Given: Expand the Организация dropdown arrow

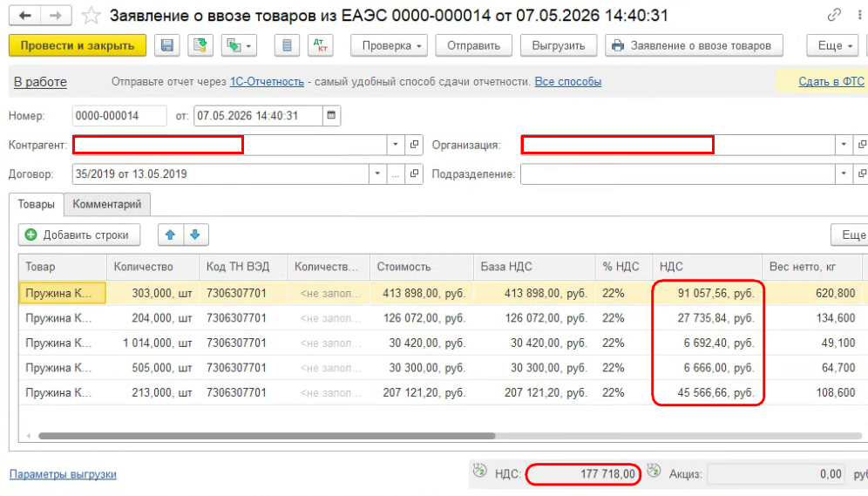Looking at the screenshot, I should tap(844, 145).
